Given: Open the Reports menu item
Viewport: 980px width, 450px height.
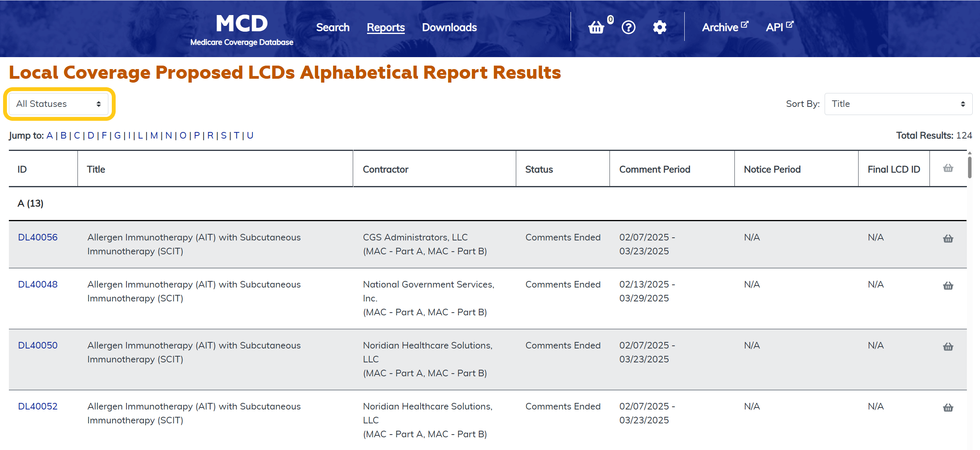Looking at the screenshot, I should [x=386, y=27].
